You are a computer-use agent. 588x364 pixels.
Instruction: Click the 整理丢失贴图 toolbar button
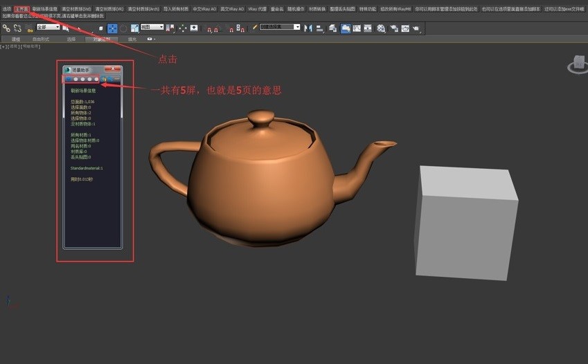tap(342, 8)
